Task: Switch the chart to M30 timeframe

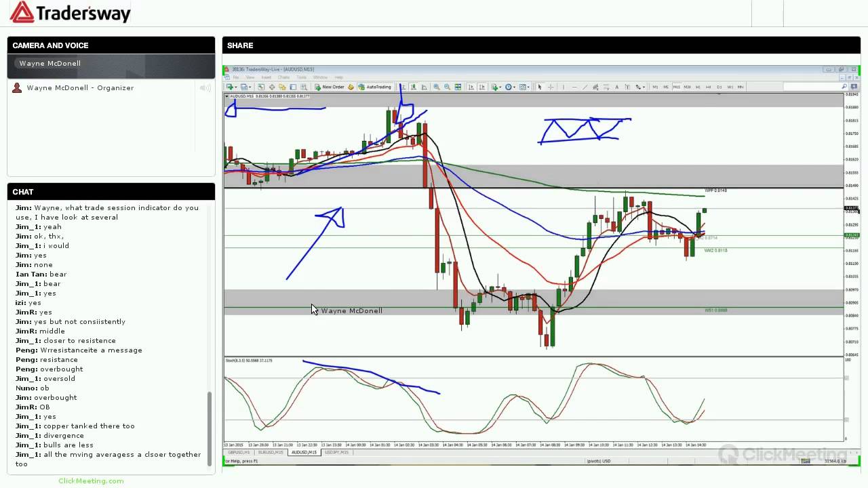Action: pos(687,87)
